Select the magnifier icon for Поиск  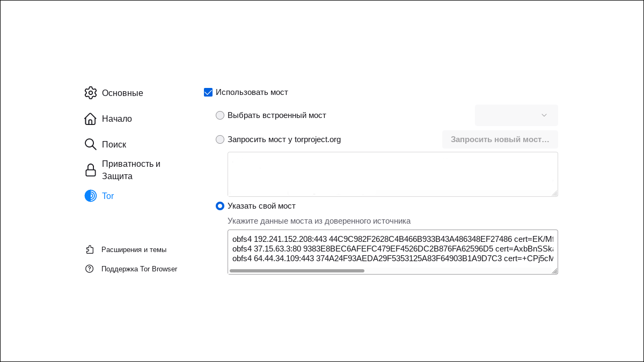click(90, 144)
